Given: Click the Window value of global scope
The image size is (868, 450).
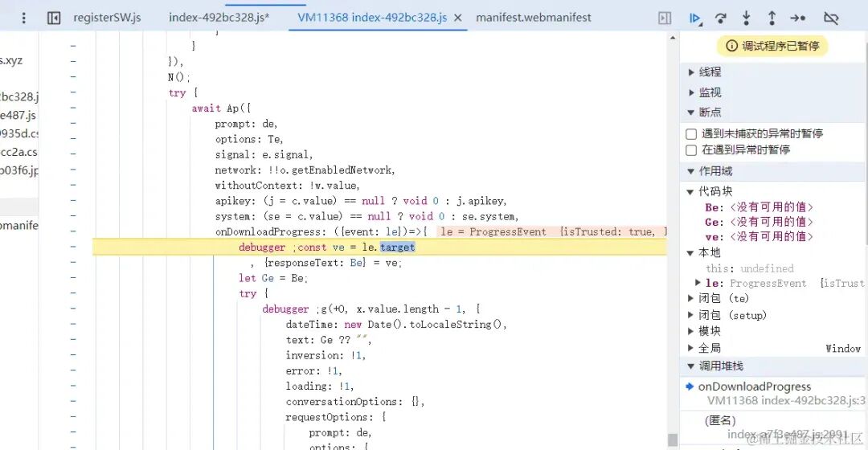Looking at the screenshot, I should point(842,348).
